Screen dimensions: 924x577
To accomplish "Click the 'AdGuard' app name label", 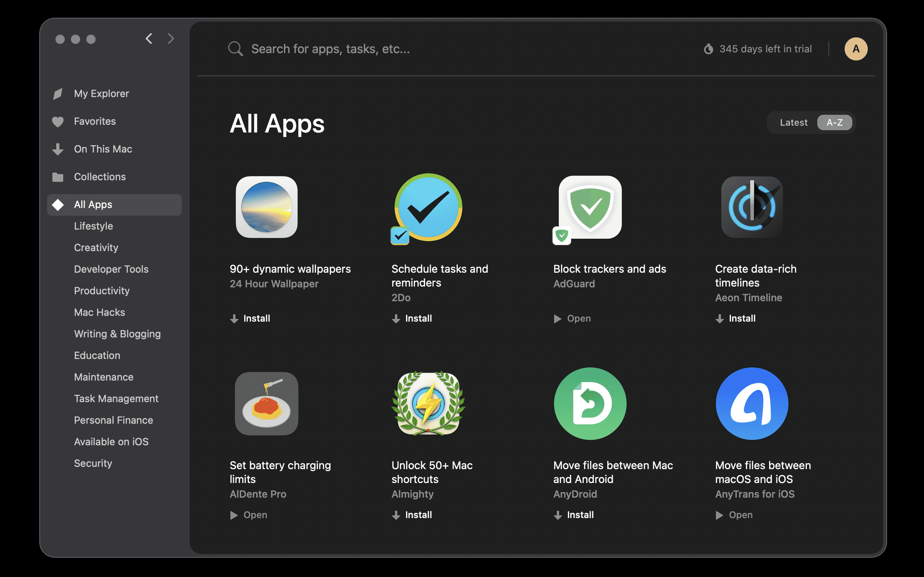I will (x=574, y=284).
